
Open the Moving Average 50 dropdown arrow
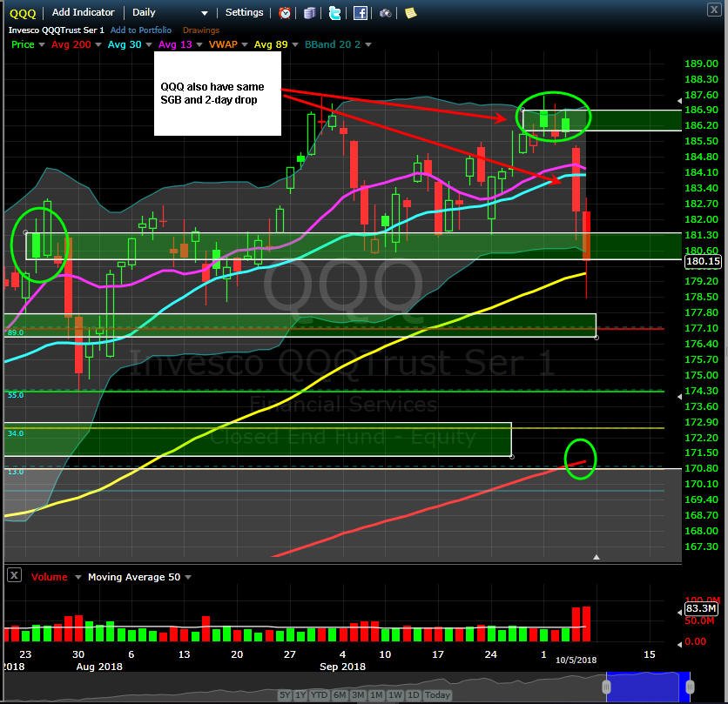[x=188, y=577]
